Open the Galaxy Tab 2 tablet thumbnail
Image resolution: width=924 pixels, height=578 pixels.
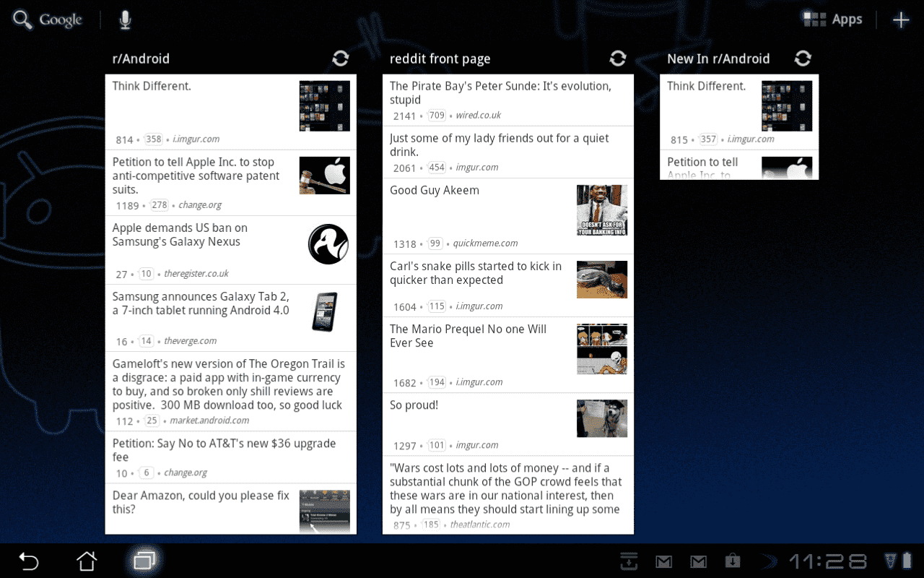click(324, 312)
